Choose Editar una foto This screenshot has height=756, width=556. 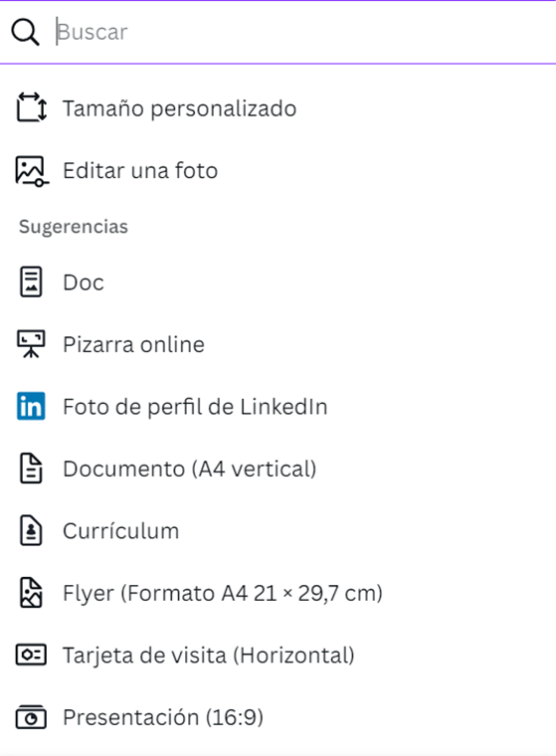(278, 171)
